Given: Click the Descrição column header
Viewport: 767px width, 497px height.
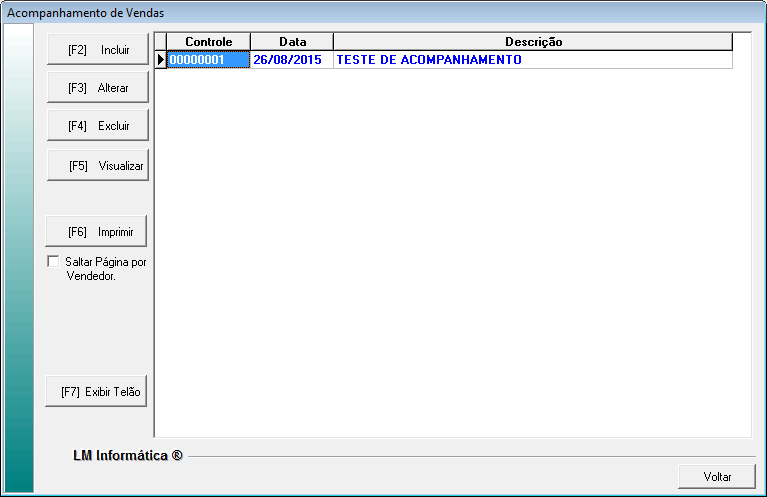Looking at the screenshot, I should (533, 42).
